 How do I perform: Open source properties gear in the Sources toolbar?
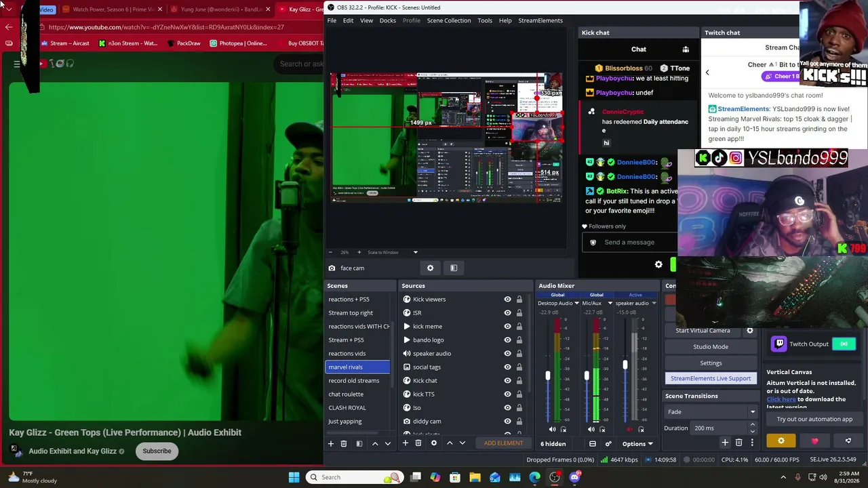[434, 443]
